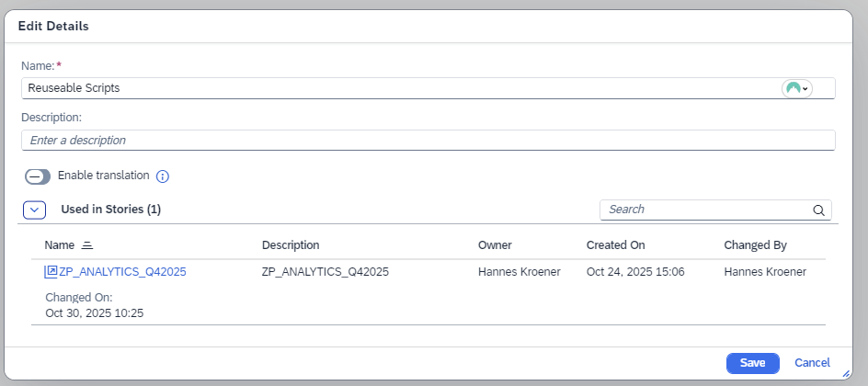
Task: Click the open-story icon before ZP_ANALYTICS_Q42025
Action: [51, 272]
